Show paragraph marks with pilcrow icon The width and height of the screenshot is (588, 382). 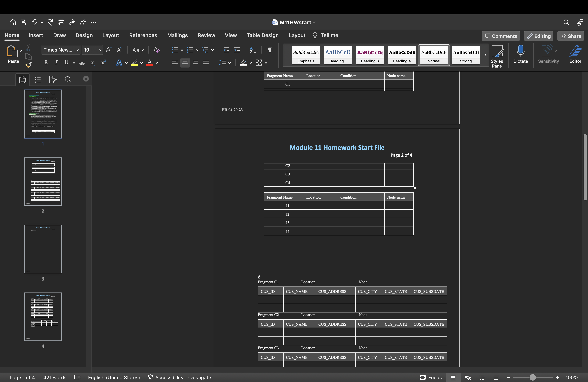(x=270, y=50)
